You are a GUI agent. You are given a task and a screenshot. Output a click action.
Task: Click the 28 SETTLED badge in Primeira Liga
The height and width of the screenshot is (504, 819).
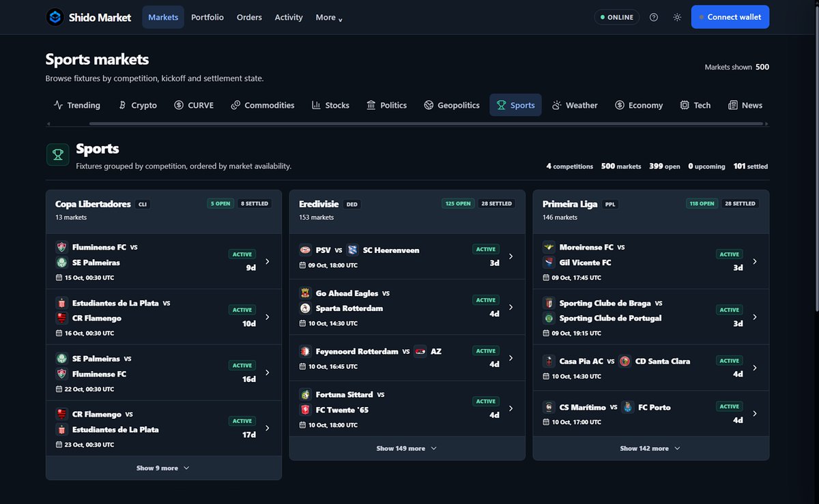(x=741, y=203)
